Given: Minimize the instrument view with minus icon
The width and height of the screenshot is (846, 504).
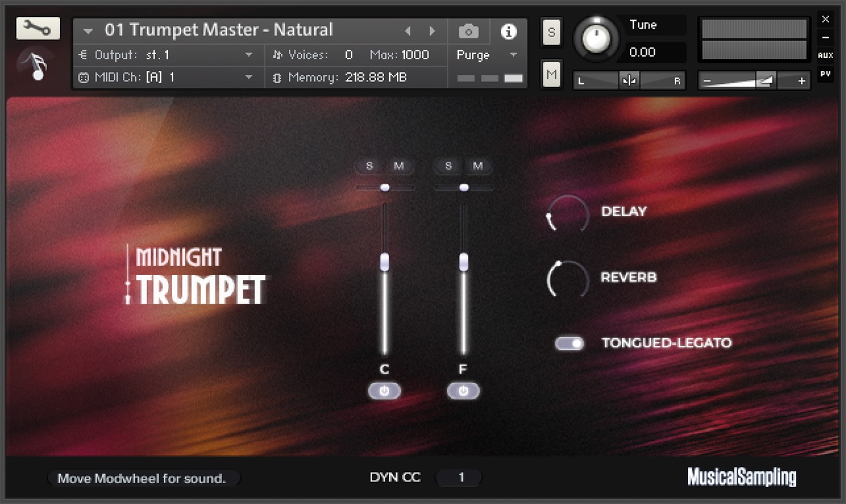Looking at the screenshot, I should pyautogui.click(x=825, y=38).
